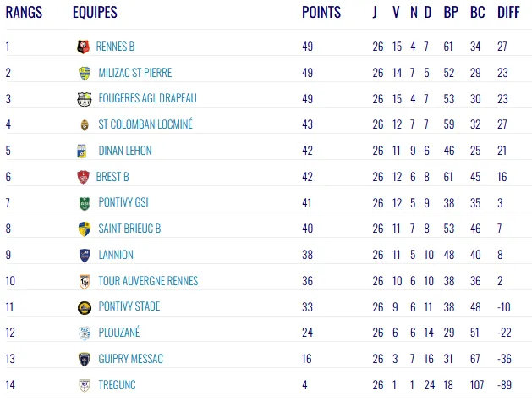
Task: Click the Rennes B club logo
Action: pos(83,47)
